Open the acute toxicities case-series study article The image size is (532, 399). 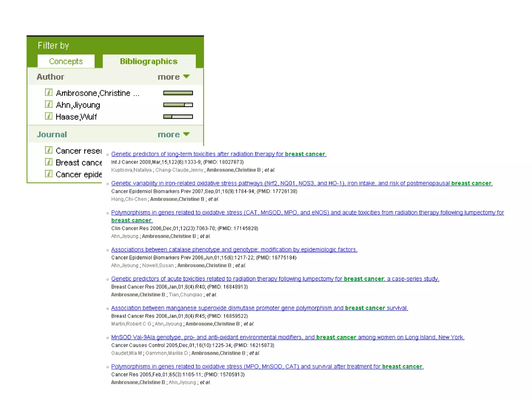click(x=275, y=279)
